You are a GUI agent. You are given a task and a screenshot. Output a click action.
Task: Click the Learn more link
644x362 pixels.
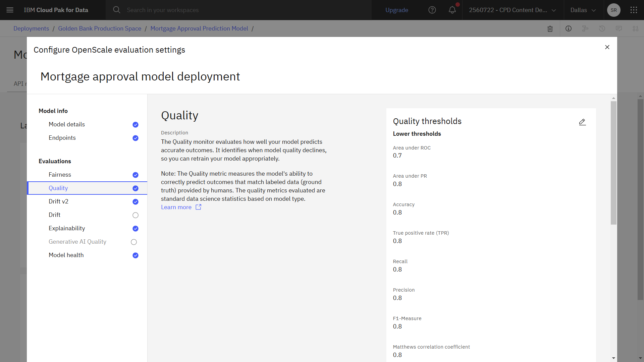tap(176, 207)
